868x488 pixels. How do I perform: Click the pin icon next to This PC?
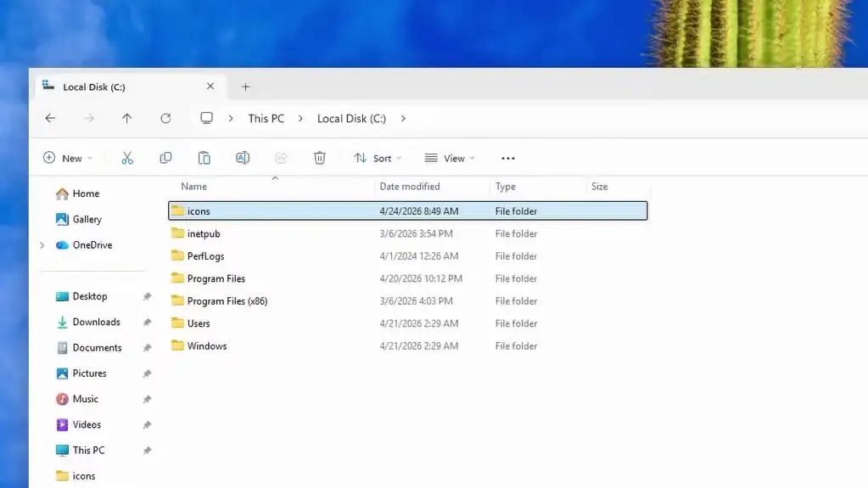[x=147, y=451]
